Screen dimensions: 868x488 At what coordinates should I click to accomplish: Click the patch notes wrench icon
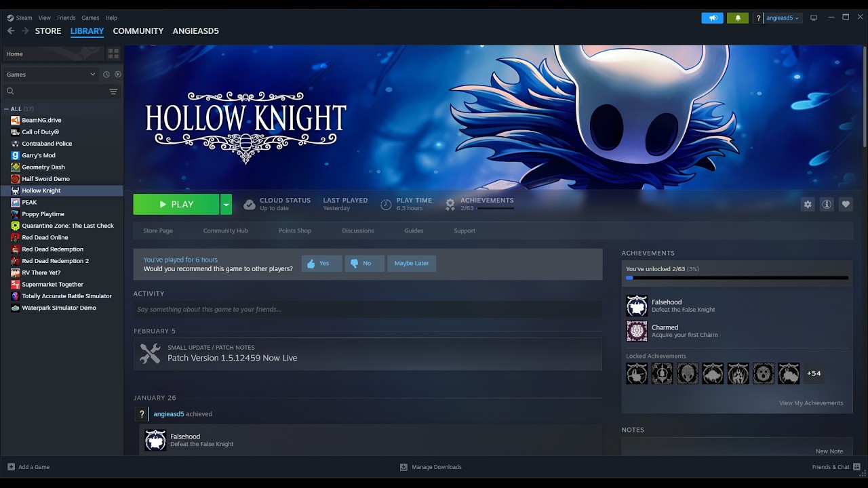point(150,353)
